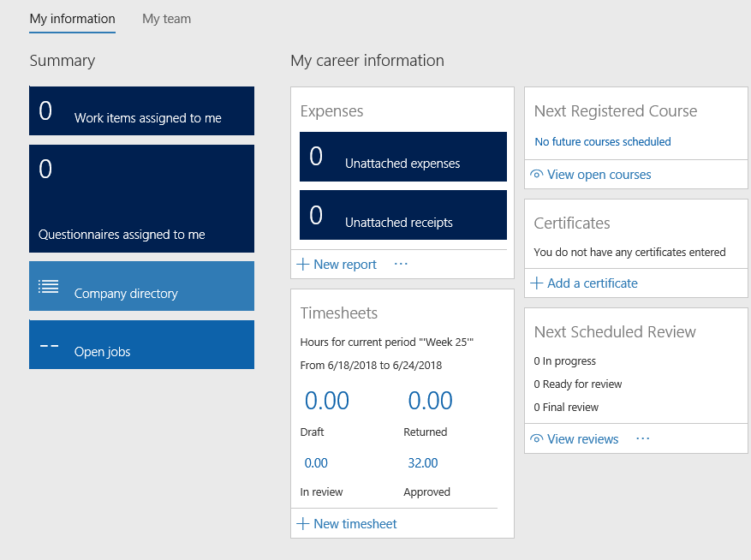
Task: Click the Hours for current period Week 25 text
Action: [386, 342]
